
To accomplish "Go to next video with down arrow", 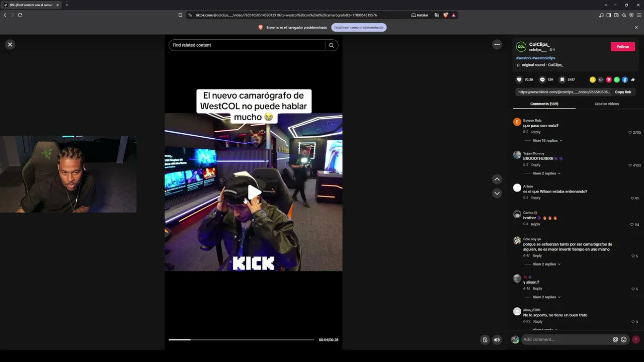I will 497,193.
